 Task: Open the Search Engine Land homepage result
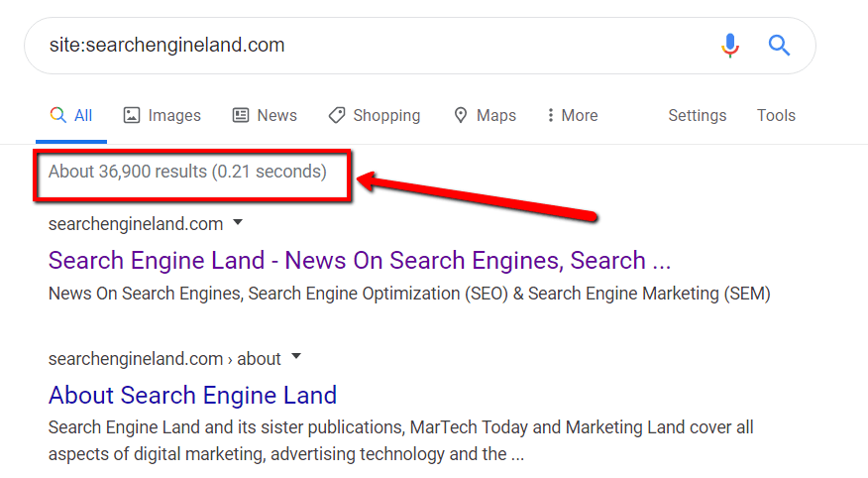pyautogui.click(x=359, y=261)
